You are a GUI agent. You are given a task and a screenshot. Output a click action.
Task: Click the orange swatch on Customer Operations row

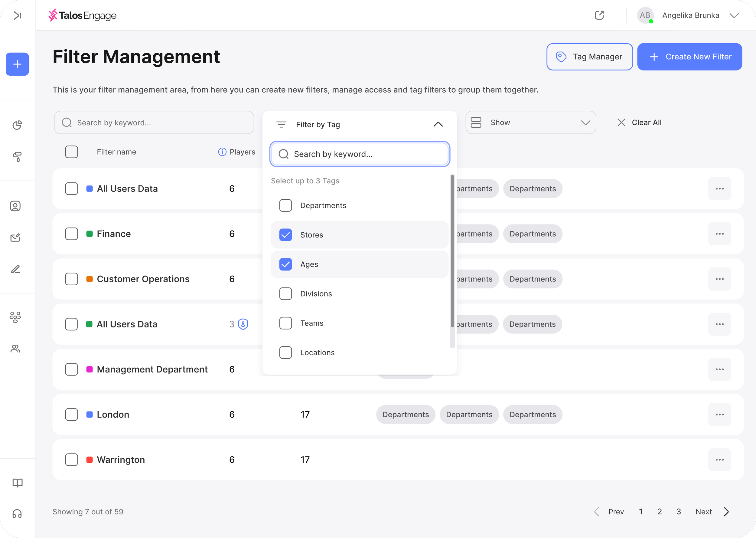[90, 279]
